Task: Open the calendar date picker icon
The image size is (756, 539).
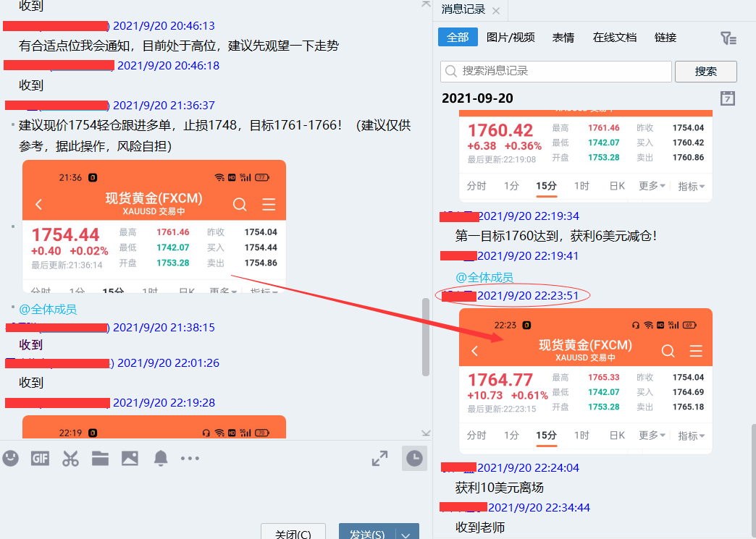Action: pyautogui.click(x=729, y=98)
